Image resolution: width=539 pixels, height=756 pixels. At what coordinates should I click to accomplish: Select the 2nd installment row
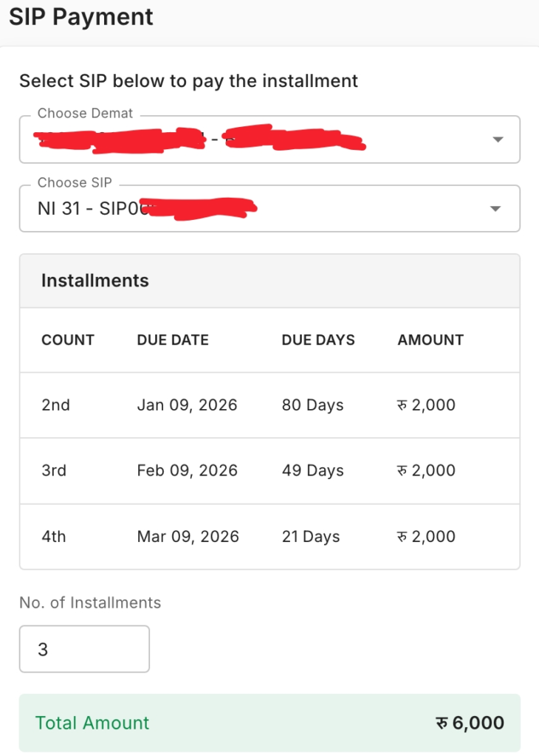pyautogui.click(x=269, y=405)
